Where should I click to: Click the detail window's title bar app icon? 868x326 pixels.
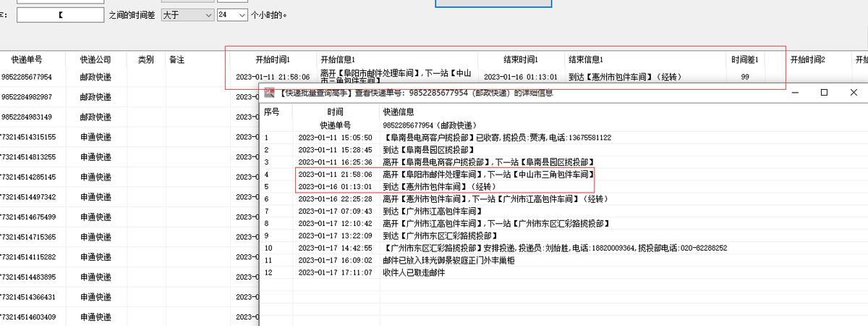[x=269, y=92]
